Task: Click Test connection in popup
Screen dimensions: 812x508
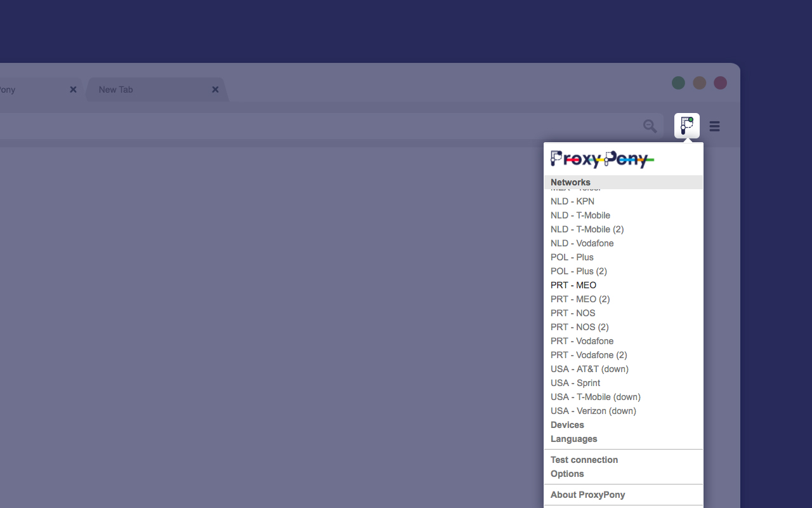Action: (624, 460)
